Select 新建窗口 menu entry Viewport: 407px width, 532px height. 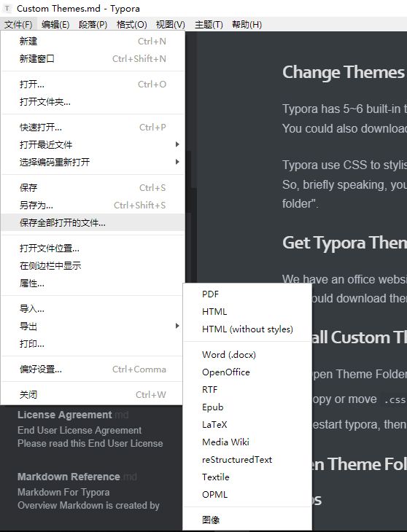tap(93, 59)
